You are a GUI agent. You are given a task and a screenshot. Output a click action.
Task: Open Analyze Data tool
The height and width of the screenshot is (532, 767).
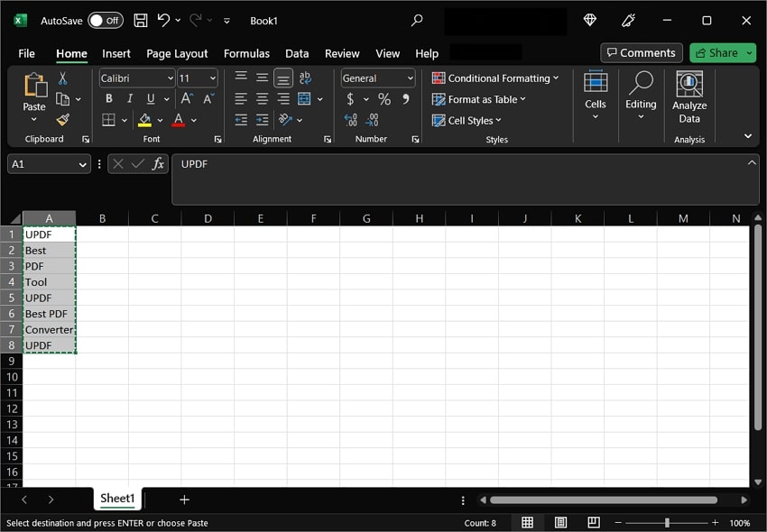click(x=689, y=97)
